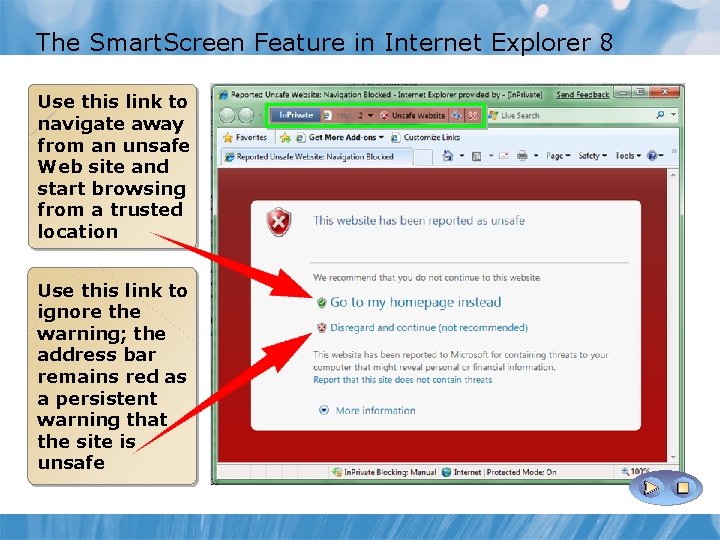The width and height of the screenshot is (720, 540).
Task: Click the 'We recommend that you do not continue' text
Action: (427, 277)
